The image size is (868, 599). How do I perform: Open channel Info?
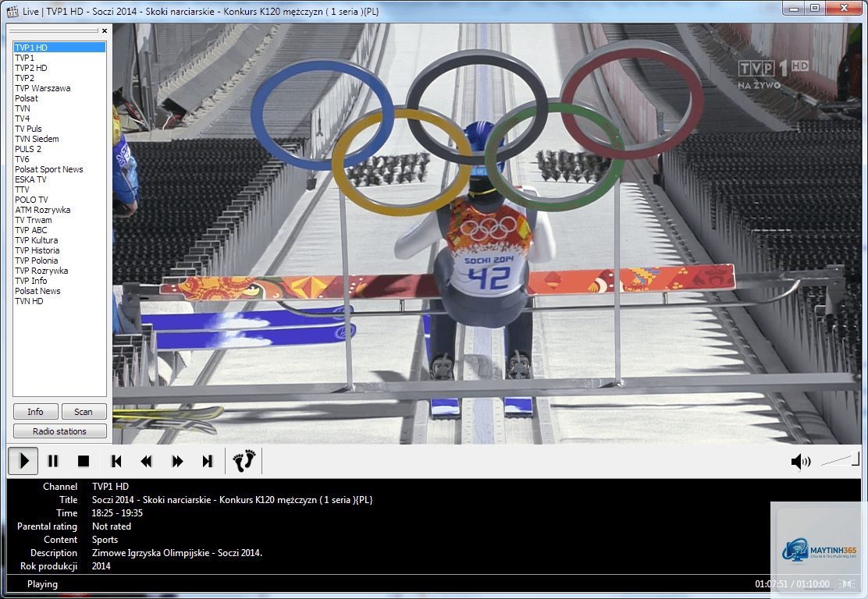tap(35, 412)
